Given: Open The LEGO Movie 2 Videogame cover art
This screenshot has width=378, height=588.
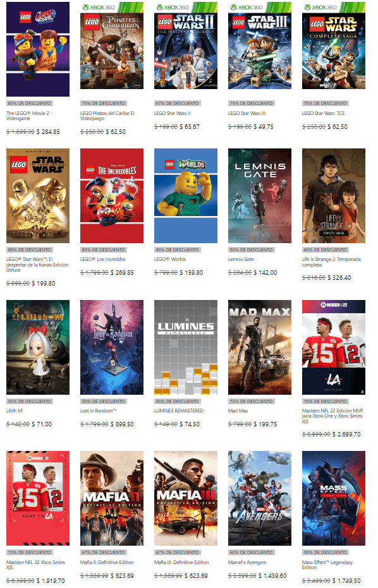Looking at the screenshot, I should click(x=37, y=49).
